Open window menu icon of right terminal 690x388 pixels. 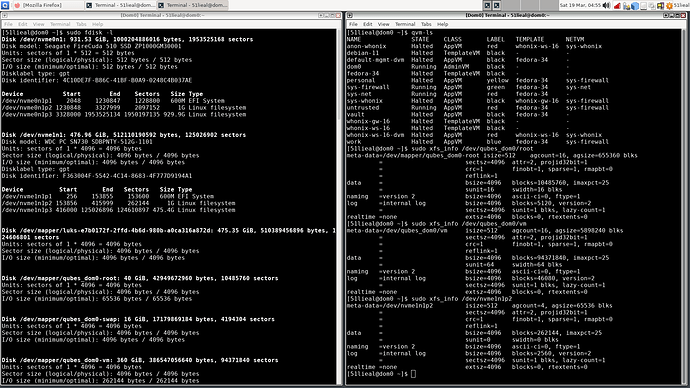point(350,15)
